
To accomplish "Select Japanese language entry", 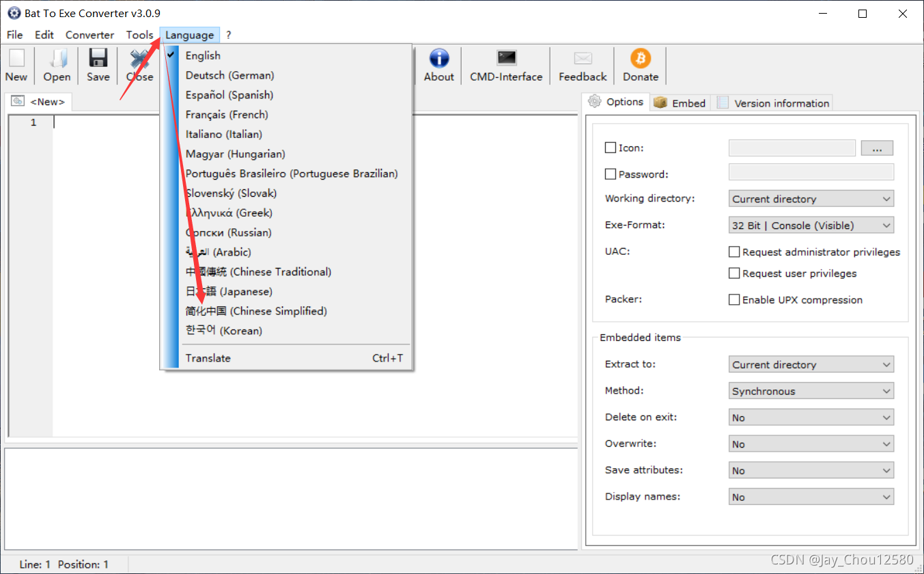I will [286, 292].
